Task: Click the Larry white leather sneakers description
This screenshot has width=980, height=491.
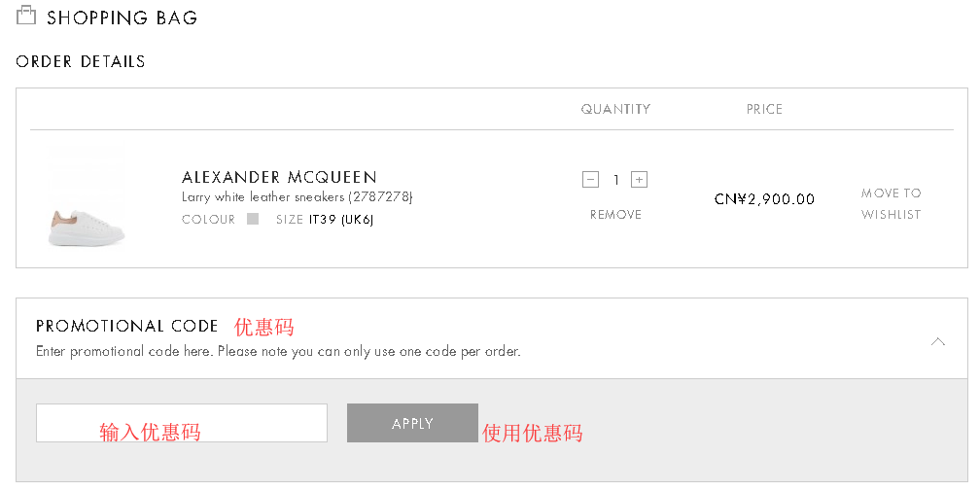Action: coord(297,197)
